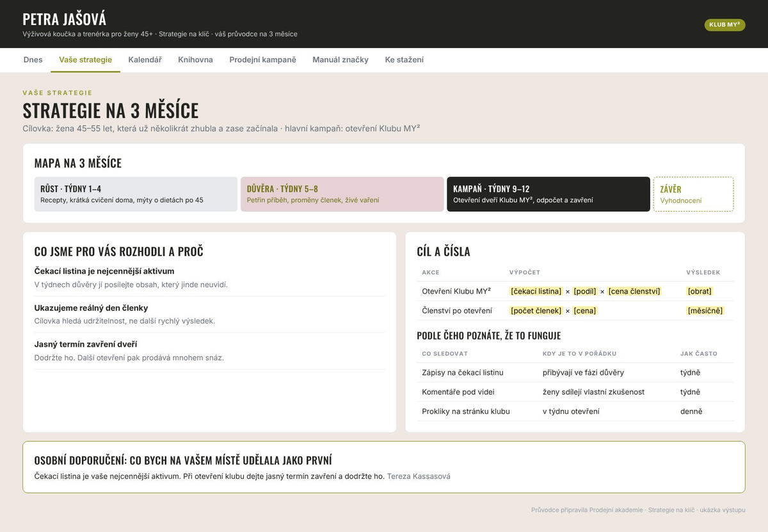Select the "Komentáře pod videi" table cell

[x=458, y=392]
